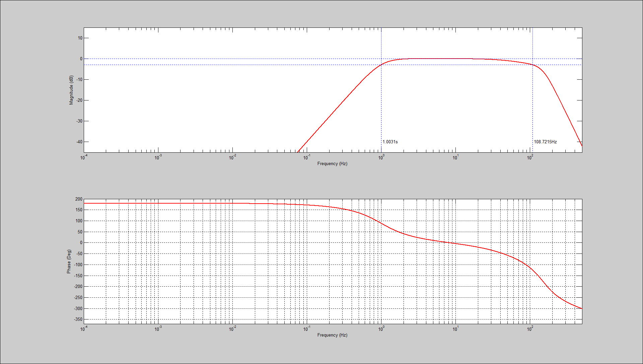Click the "100" tick label on phase axis
Image resolution: width=643 pixels, height=364 pixels.
coord(79,221)
